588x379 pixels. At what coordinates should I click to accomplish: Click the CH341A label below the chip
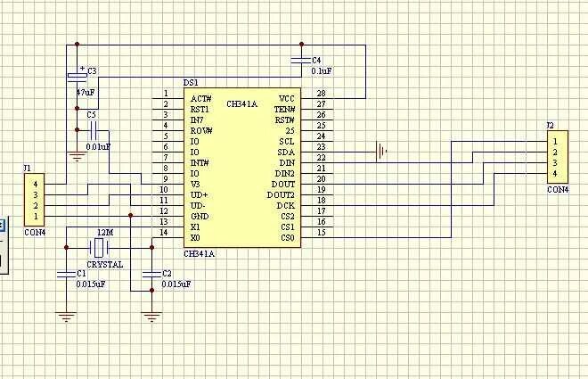point(200,254)
